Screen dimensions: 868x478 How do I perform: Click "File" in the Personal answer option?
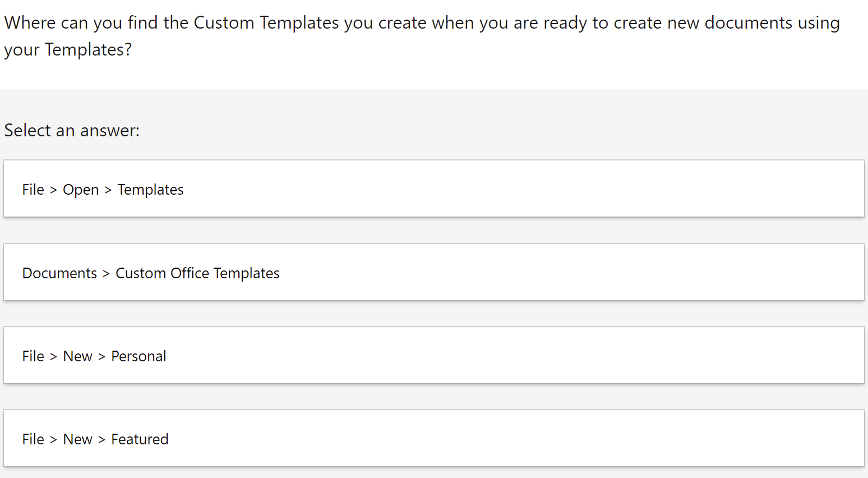point(33,356)
